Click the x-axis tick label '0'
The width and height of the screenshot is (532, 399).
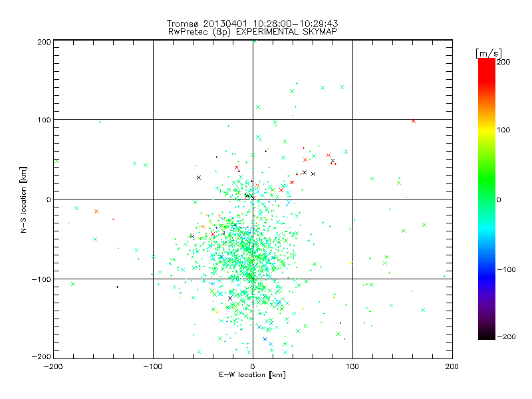tap(253, 366)
